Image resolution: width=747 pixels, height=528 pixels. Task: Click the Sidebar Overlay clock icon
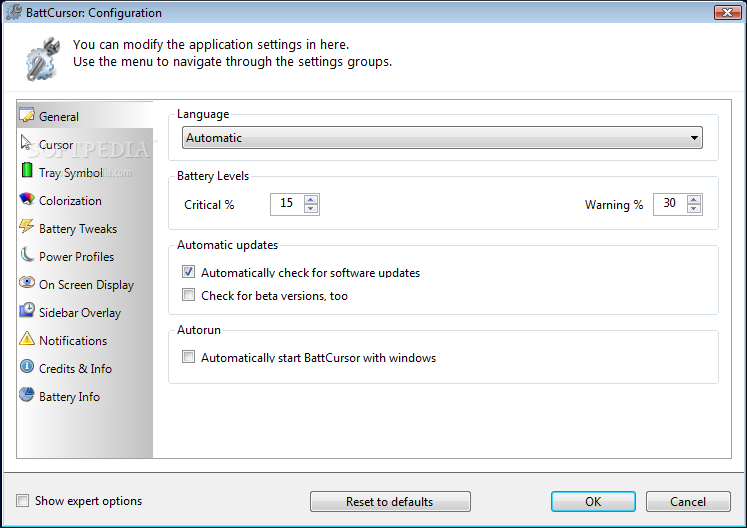(x=27, y=310)
